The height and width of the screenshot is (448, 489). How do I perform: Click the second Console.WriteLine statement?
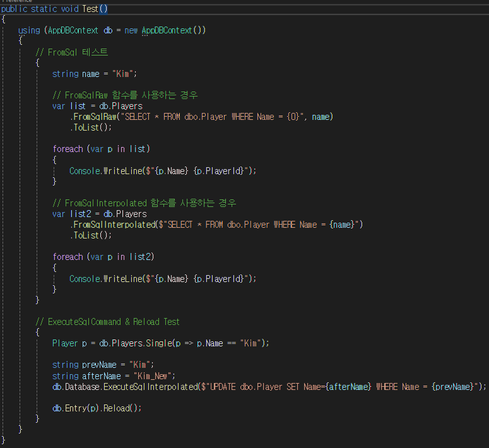(x=163, y=279)
